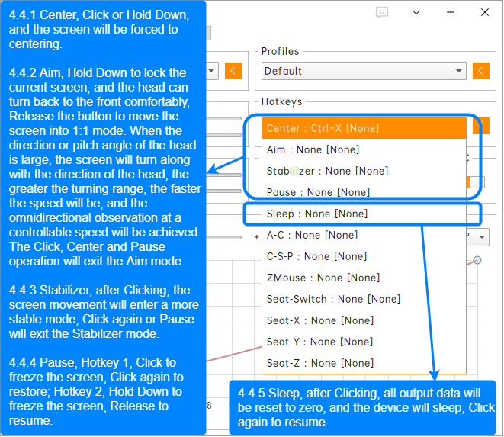Click orange arrow button beside Profiles dropdown
This screenshot has height=437, width=504.
pyautogui.click(x=480, y=71)
